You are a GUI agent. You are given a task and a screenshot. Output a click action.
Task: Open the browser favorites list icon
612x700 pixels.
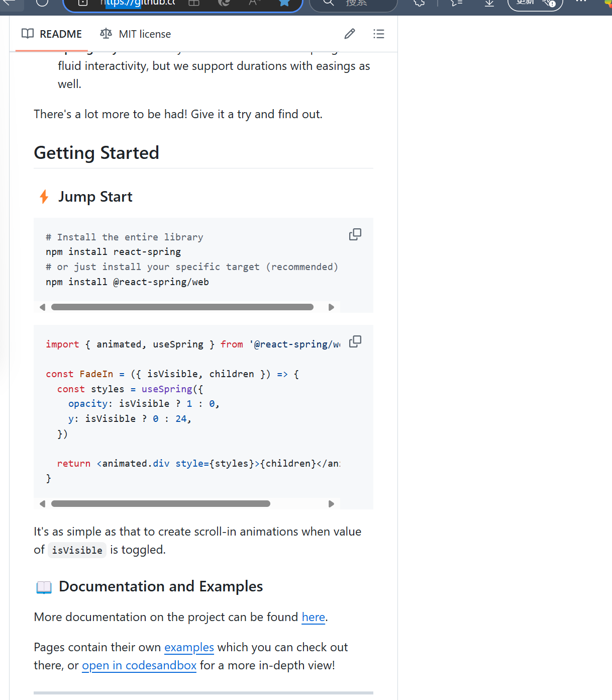point(456,3)
